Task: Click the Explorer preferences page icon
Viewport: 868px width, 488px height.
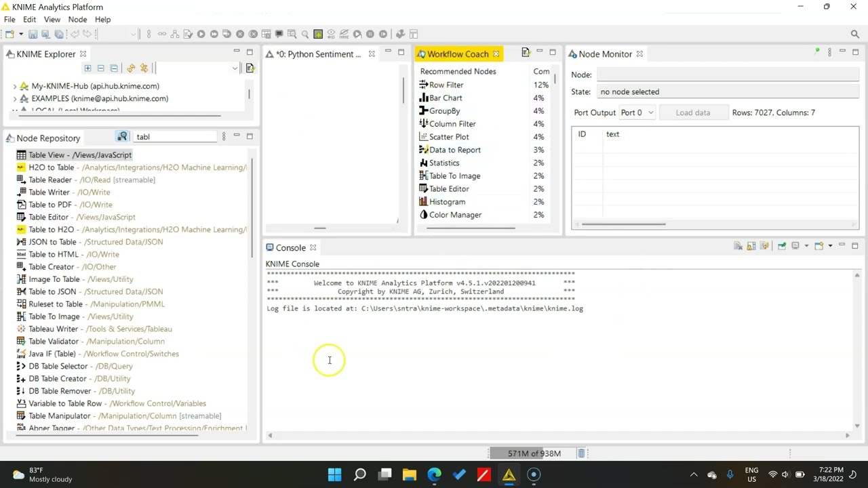Action: tap(250, 68)
